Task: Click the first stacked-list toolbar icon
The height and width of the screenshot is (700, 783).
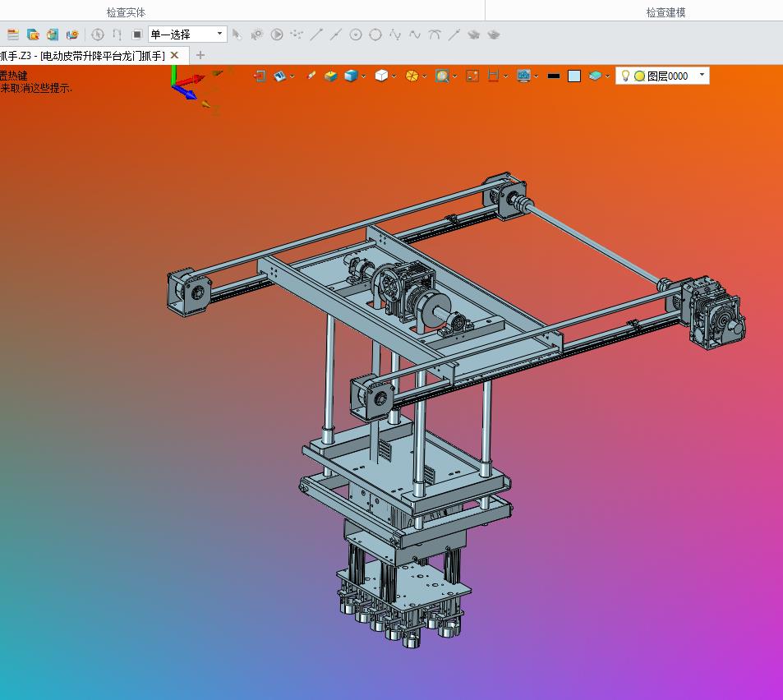Action: tap(13, 35)
